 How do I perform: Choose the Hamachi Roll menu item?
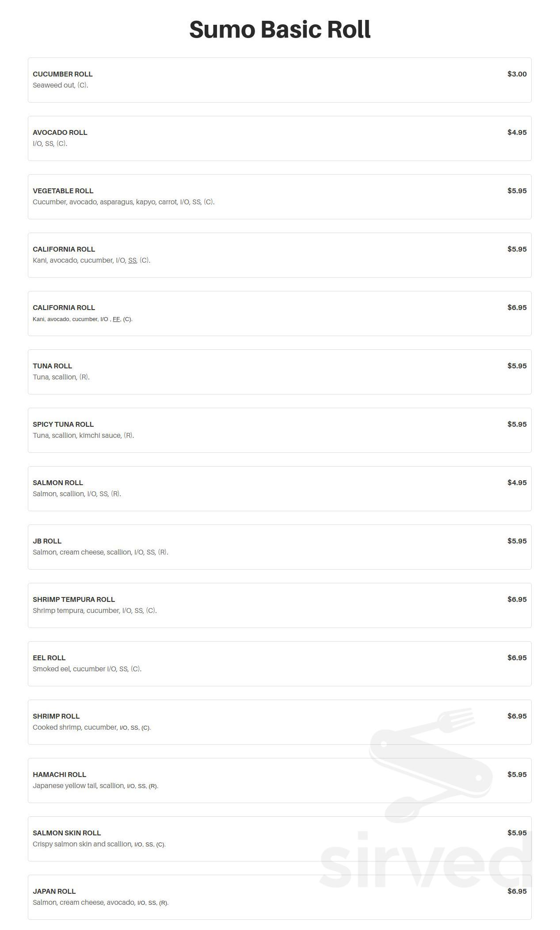click(x=60, y=775)
